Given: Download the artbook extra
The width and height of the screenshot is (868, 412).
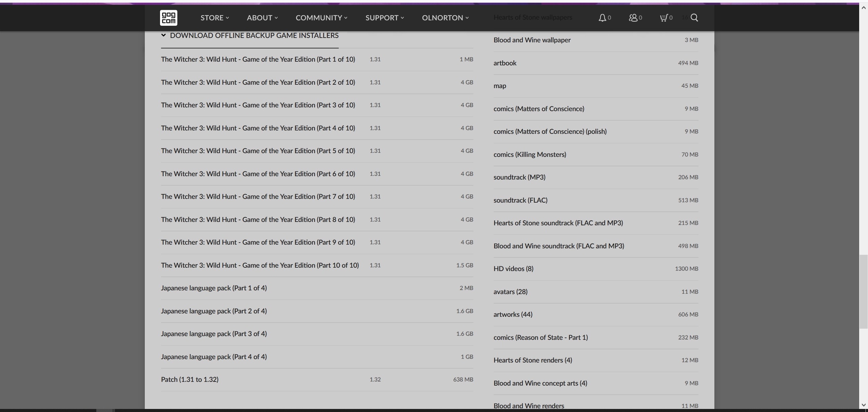Looking at the screenshot, I should click(596, 63).
